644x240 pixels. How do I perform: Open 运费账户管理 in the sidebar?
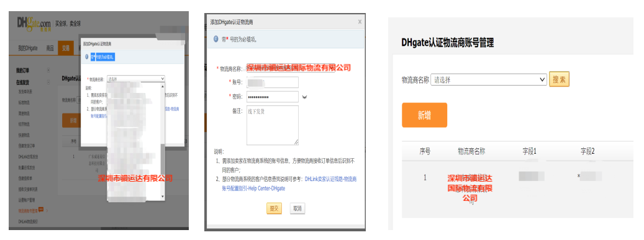[27, 200]
